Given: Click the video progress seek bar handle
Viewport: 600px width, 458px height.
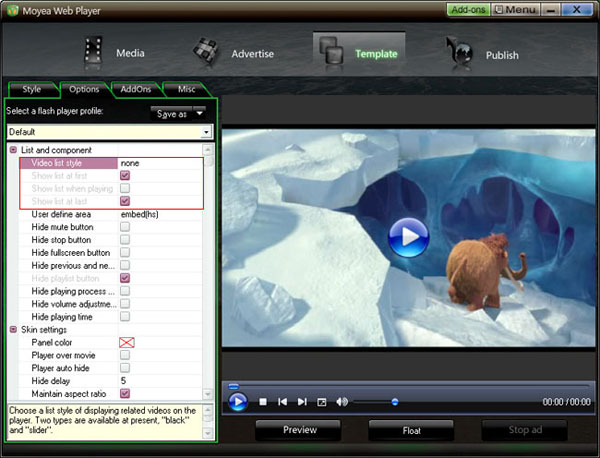Looking at the screenshot, I should (233, 386).
